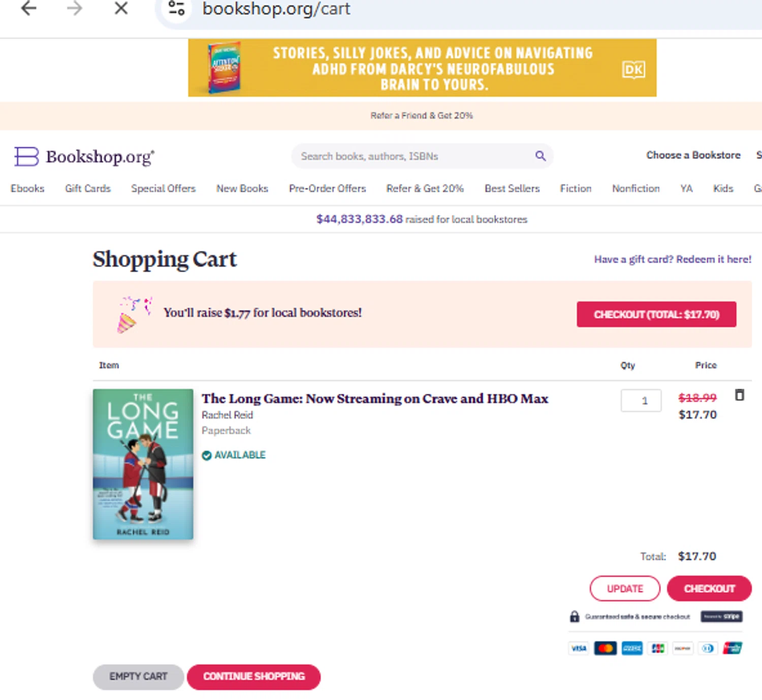Click the browser back arrow
762x700 pixels.
29,9
